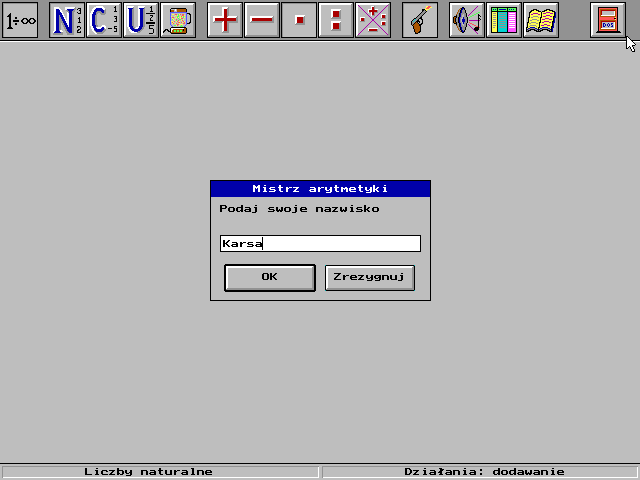Cancel with the Zrezygnuj button

tap(370, 278)
